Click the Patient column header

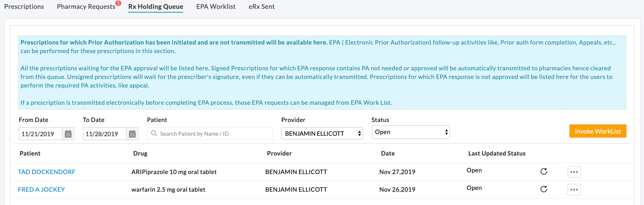(30, 153)
